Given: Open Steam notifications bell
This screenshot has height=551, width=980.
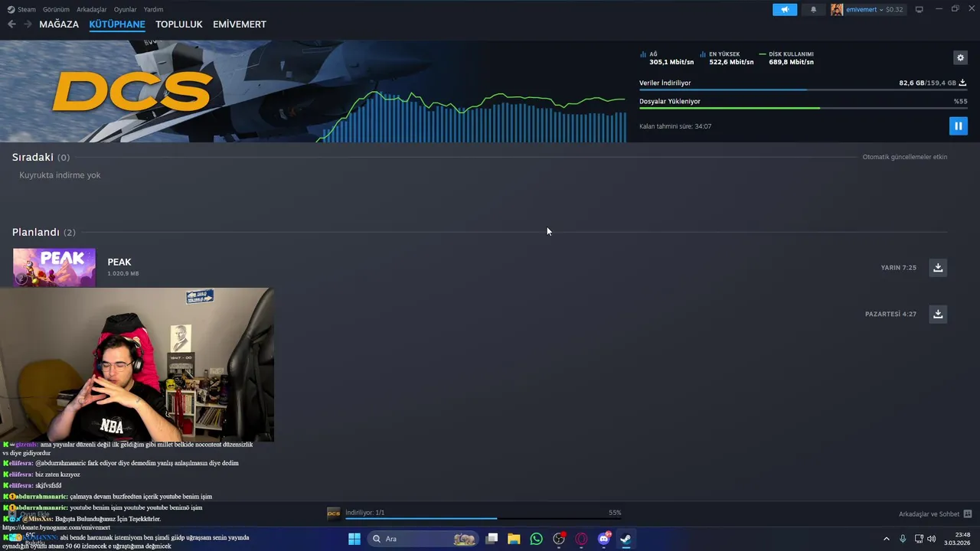Looking at the screenshot, I should coord(813,9).
